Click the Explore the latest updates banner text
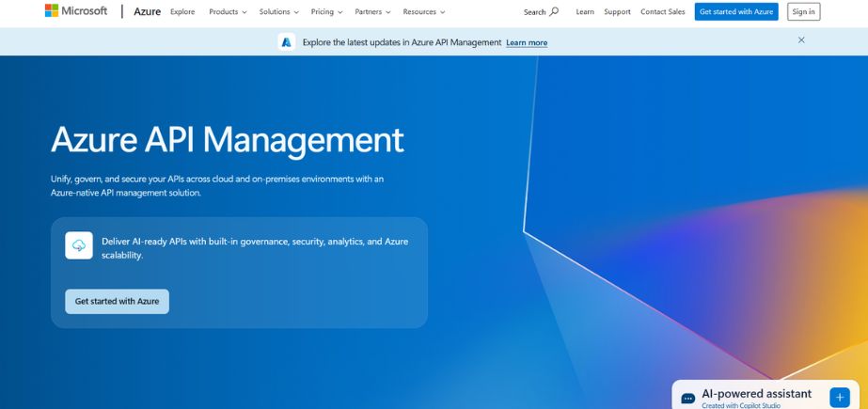The width and height of the screenshot is (868, 409). click(x=402, y=42)
